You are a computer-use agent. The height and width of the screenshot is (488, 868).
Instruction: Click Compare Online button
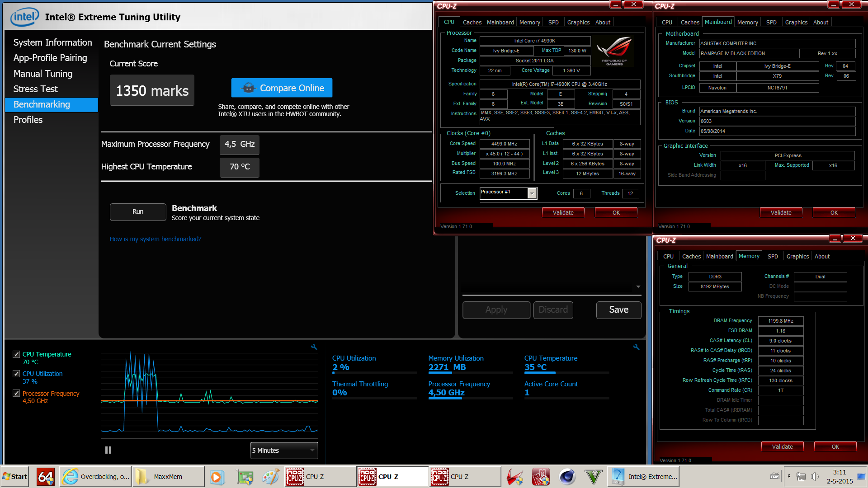point(282,88)
